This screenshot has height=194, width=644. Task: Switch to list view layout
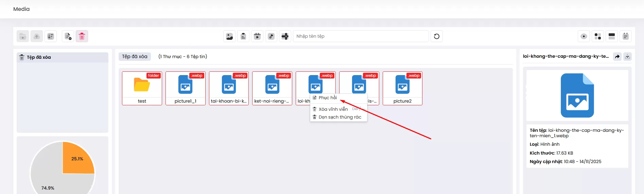[x=612, y=36]
